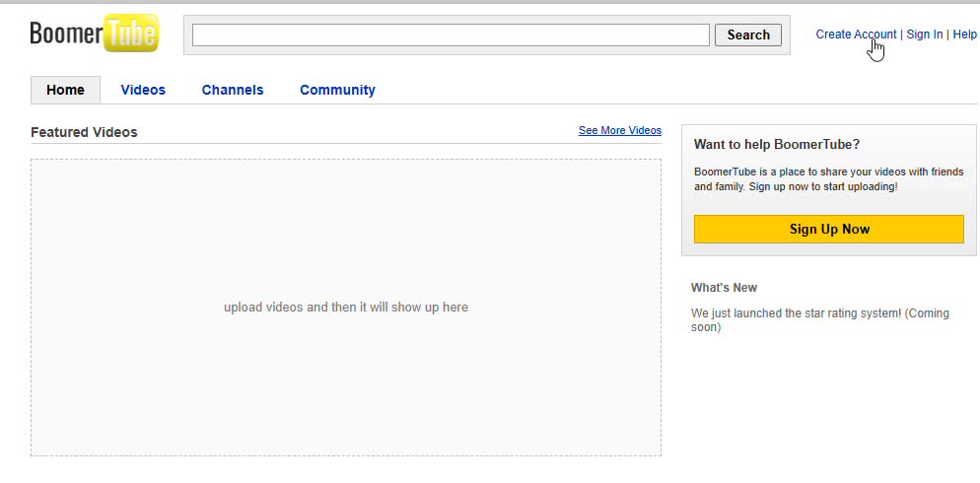Follow the See More Videos link
Image resolution: width=980 pixels, height=483 pixels.
tap(619, 130)
